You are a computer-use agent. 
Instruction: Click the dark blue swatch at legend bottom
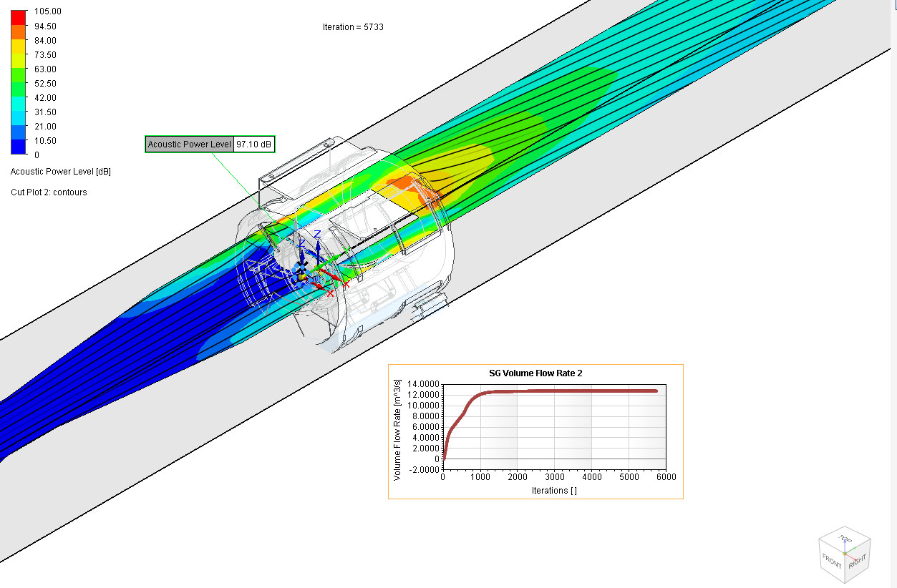click(x=19, y=147)
